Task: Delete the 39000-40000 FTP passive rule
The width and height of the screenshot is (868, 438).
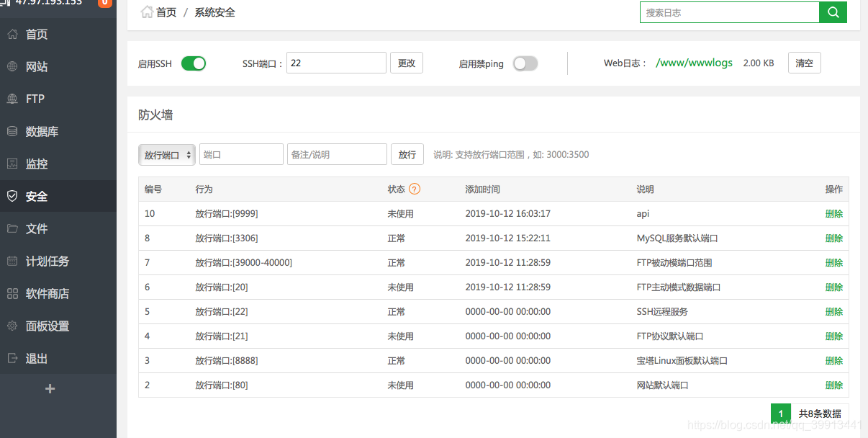Action: pos(834,263)
